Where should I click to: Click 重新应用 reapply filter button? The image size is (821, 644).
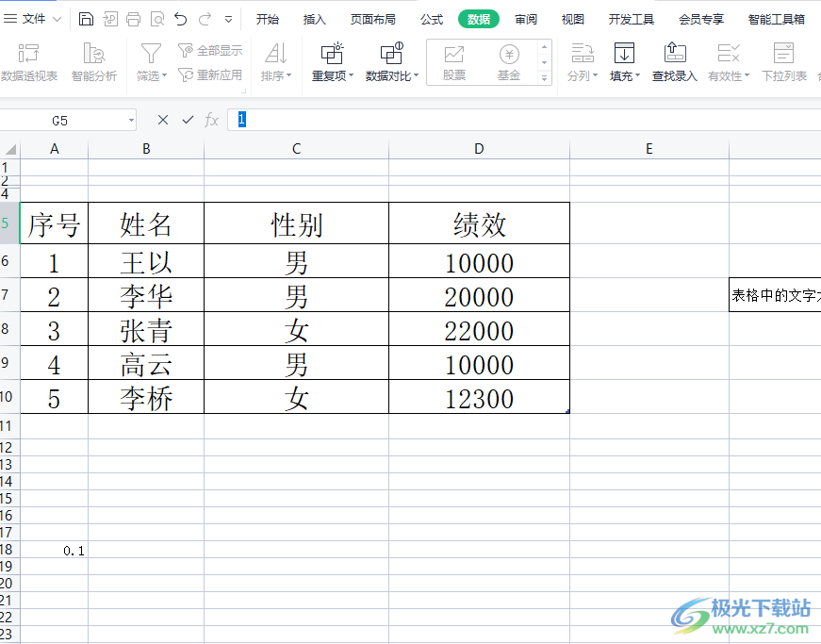tap(210, 74)
